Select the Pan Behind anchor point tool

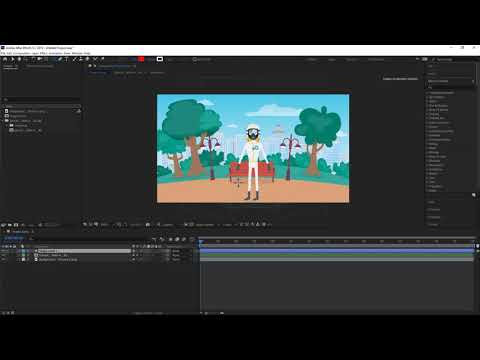click(46, 59)
